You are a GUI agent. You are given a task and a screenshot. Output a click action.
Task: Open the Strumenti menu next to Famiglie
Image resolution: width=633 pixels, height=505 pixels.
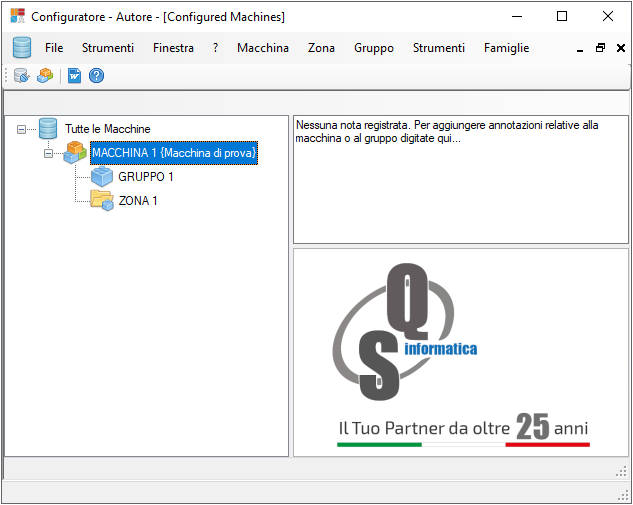pyautogui.click(x=439, y=48)
